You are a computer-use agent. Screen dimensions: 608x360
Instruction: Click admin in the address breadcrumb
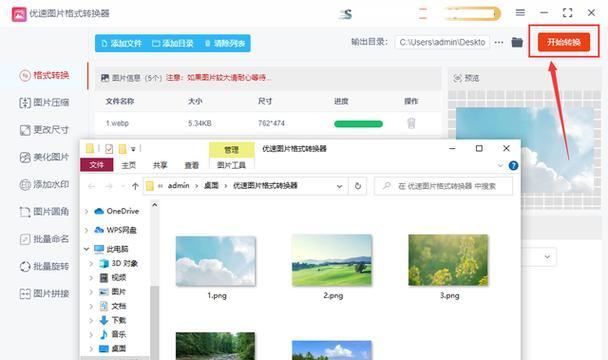(x=178, y=186)
